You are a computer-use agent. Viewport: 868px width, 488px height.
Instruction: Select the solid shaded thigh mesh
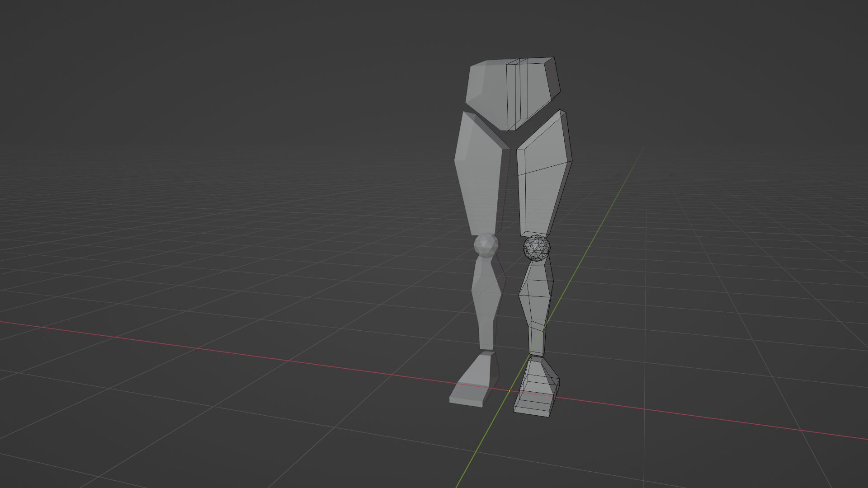pyautogui.click(x=479, y=176)
